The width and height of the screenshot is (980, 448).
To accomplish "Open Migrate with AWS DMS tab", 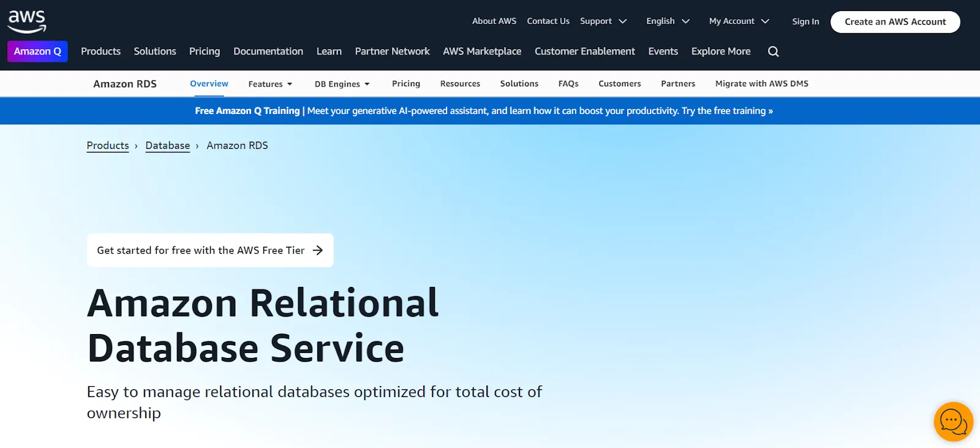I will [x=762, y=84].
